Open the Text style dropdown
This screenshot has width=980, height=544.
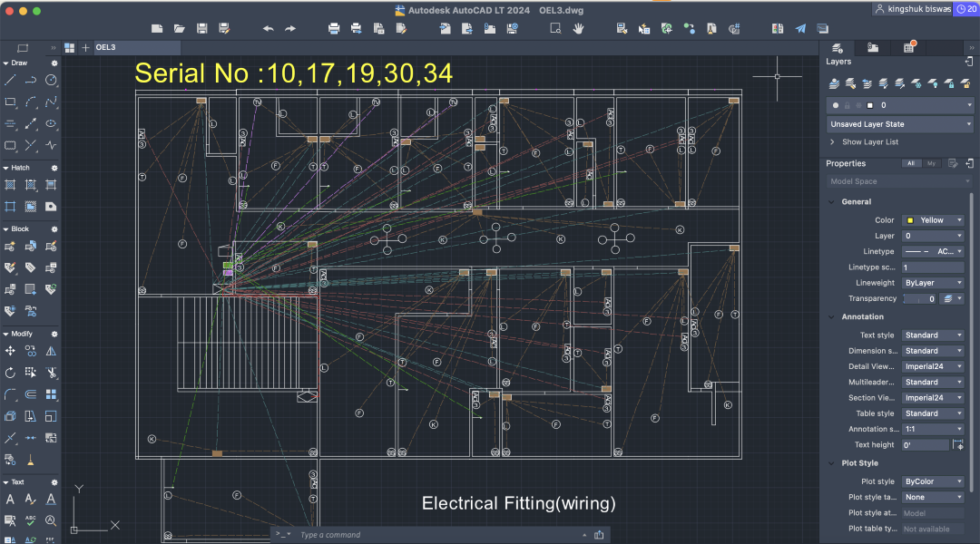pos(934,335)
